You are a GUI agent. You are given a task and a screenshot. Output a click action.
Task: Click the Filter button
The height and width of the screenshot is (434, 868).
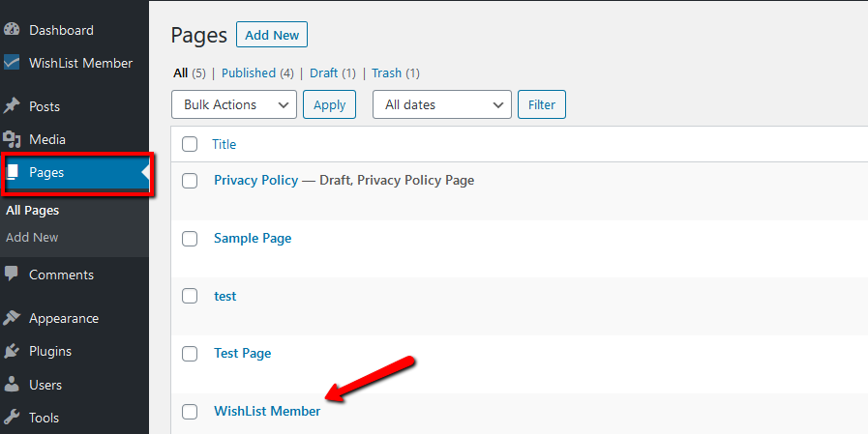coord(541,104)
